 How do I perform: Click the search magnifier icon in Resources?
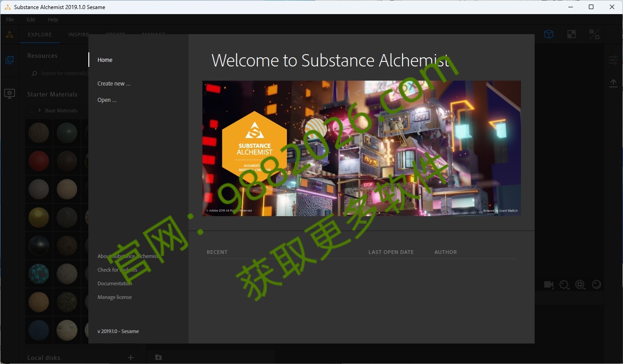coord(34,73)
